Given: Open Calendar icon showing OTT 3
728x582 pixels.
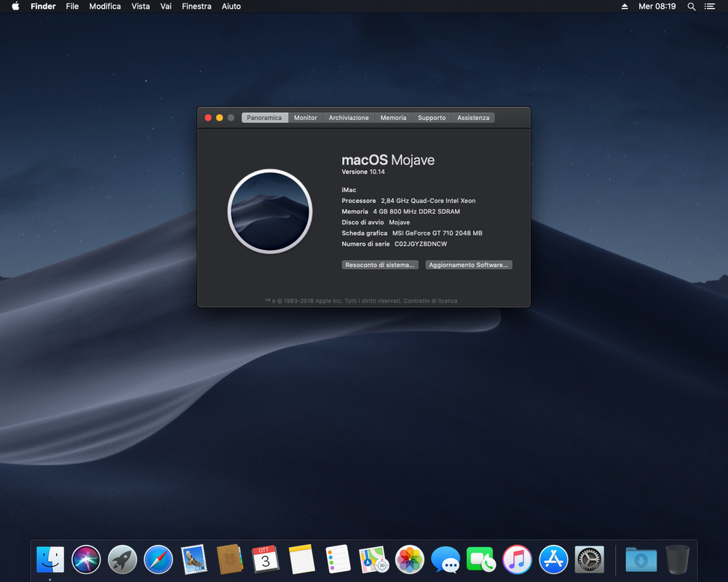Looking at the screenshot, I should (266, 559).
